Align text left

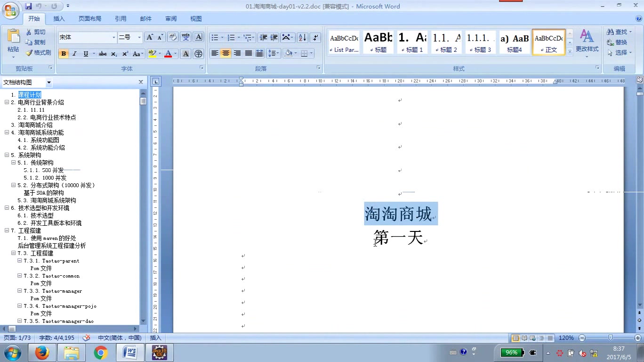pyautogui.click(x=215, y=53)
